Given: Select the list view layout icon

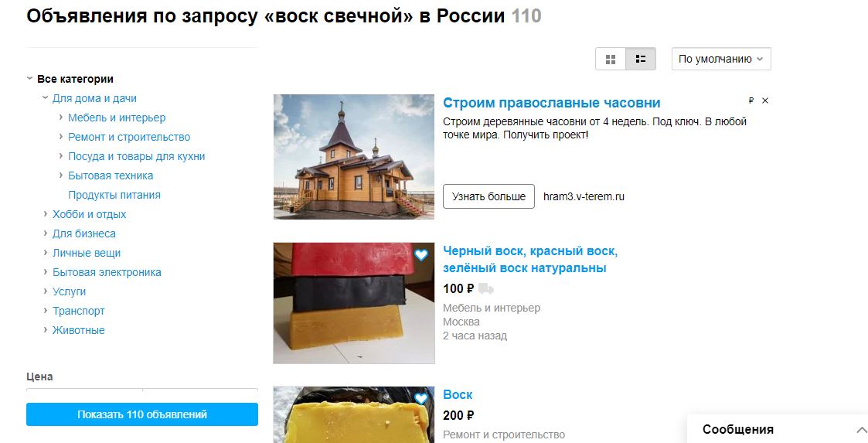Looking at the screenshot, I should [641, 60].
